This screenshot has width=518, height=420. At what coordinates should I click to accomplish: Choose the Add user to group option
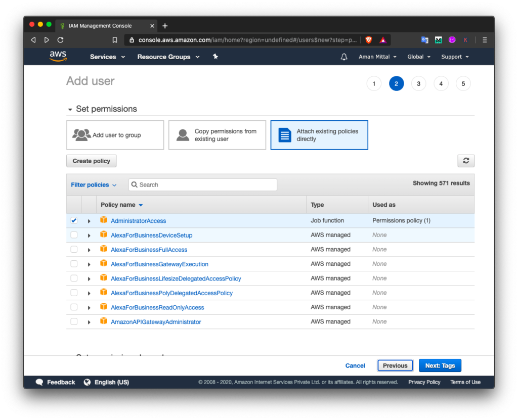(115, 135)
